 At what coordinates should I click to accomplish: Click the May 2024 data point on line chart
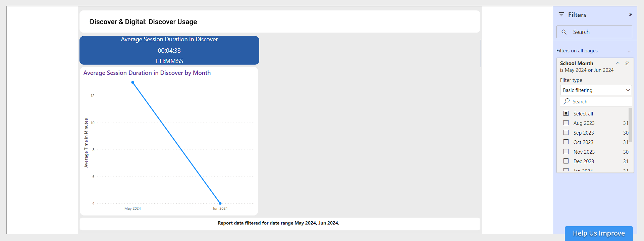[133, 82]
